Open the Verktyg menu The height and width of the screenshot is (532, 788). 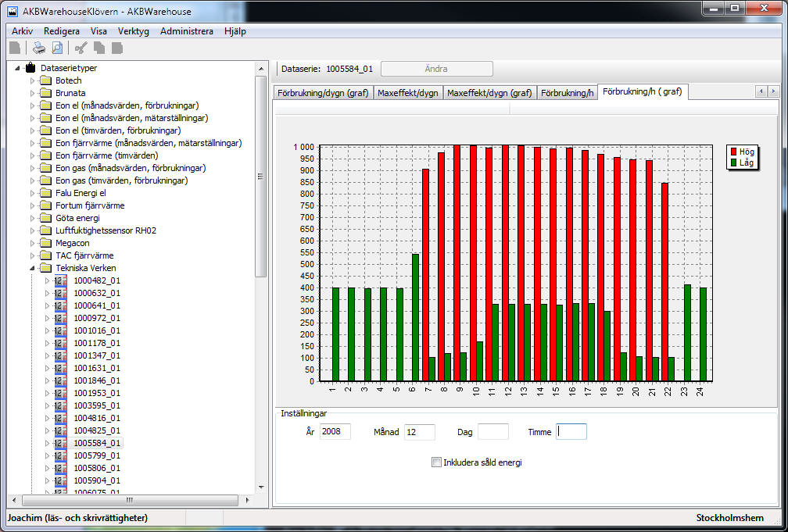tap(133, 31)
